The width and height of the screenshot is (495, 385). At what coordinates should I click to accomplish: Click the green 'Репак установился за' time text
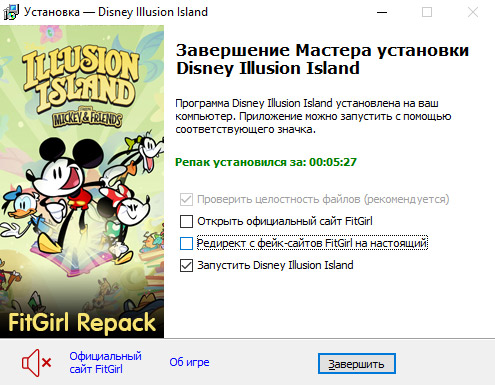[x=266, y=162]
